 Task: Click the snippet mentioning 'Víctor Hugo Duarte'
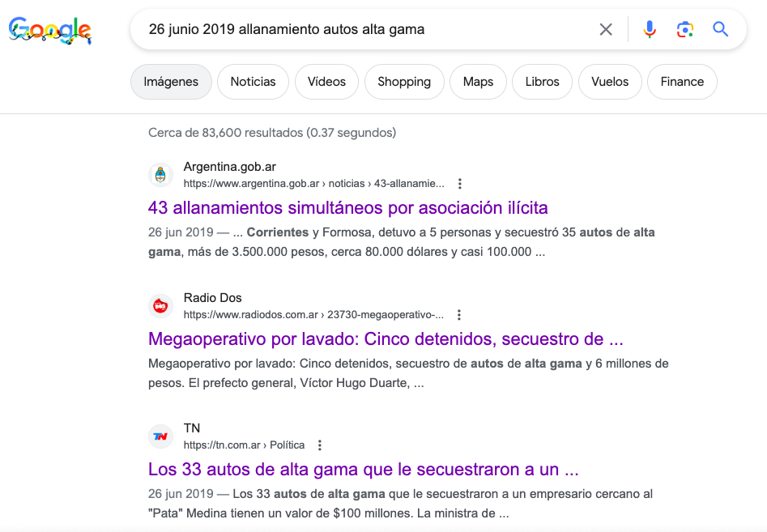[x=408, y=373]
